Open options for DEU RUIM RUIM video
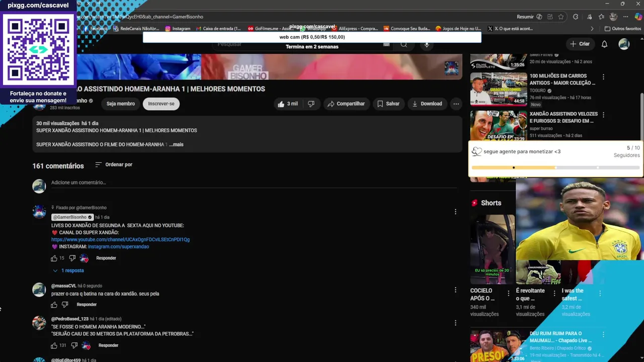Viewport: 644px width, 362px height. (x=603, y=334)
